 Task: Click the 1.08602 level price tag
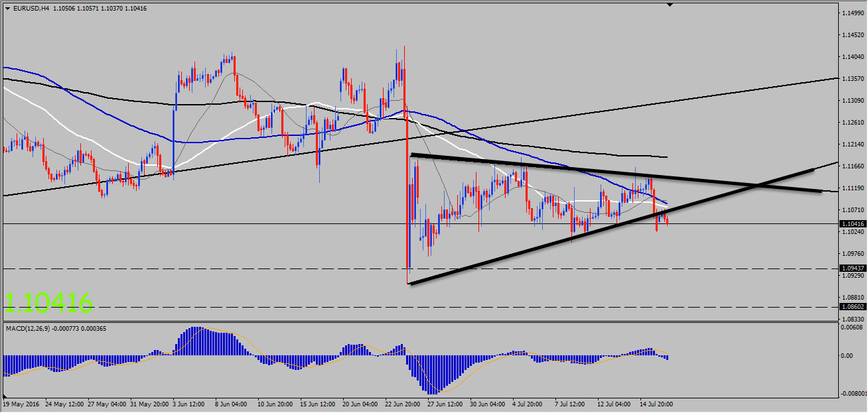point(853,307)
